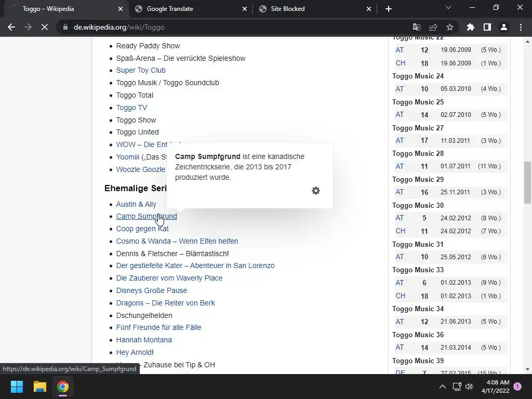The height and width of the screenshot is (399, 532).
Task: Select the Toggo – Wikipedia tab
Action: click(x=64, y=9)
